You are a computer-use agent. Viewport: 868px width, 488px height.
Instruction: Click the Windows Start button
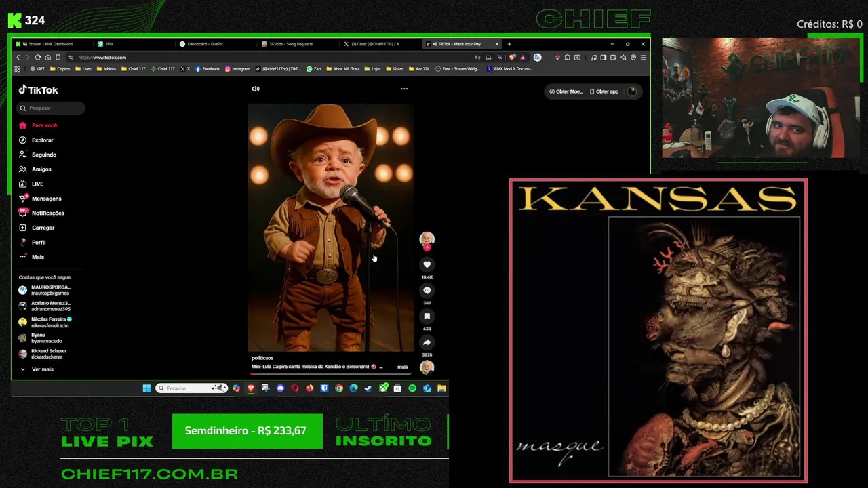pyautogui.click(x=146, y=388)
